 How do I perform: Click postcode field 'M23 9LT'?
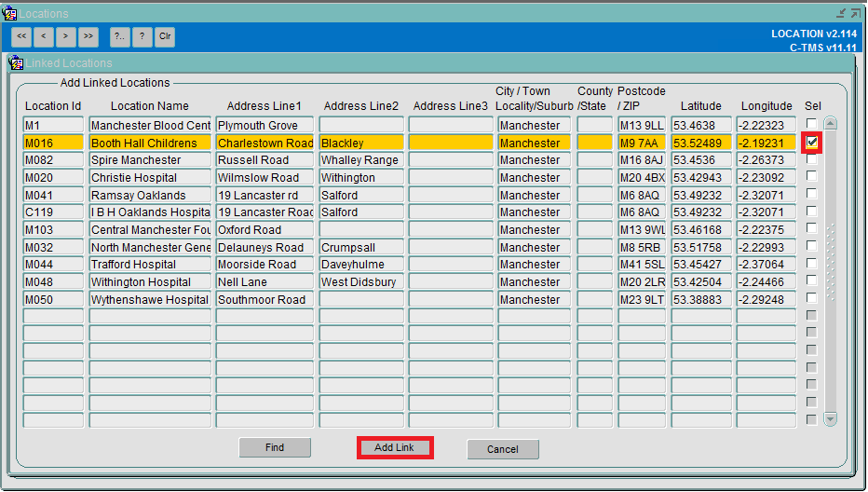(642, 300)
